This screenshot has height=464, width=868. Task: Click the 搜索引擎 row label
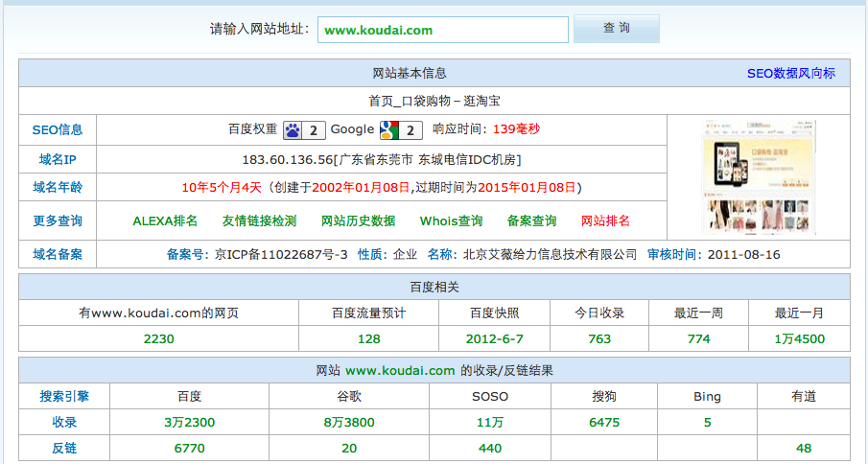[x=64, y=397]
